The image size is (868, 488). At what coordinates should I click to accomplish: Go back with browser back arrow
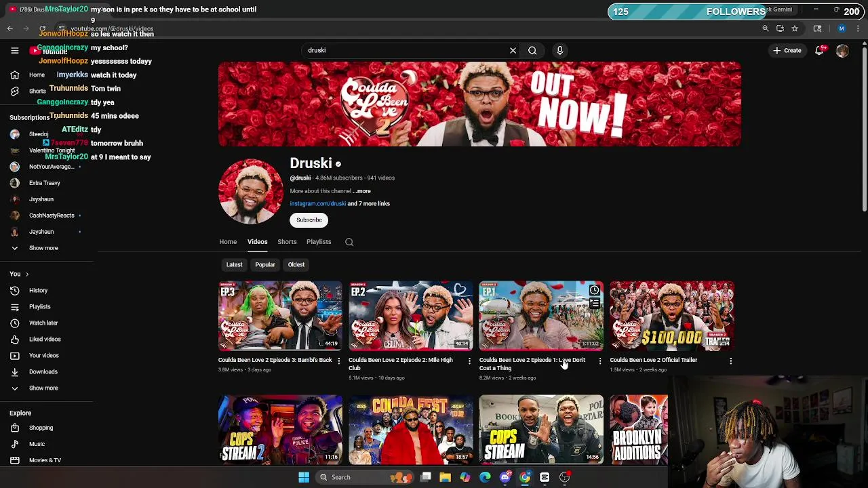point(10,28)
